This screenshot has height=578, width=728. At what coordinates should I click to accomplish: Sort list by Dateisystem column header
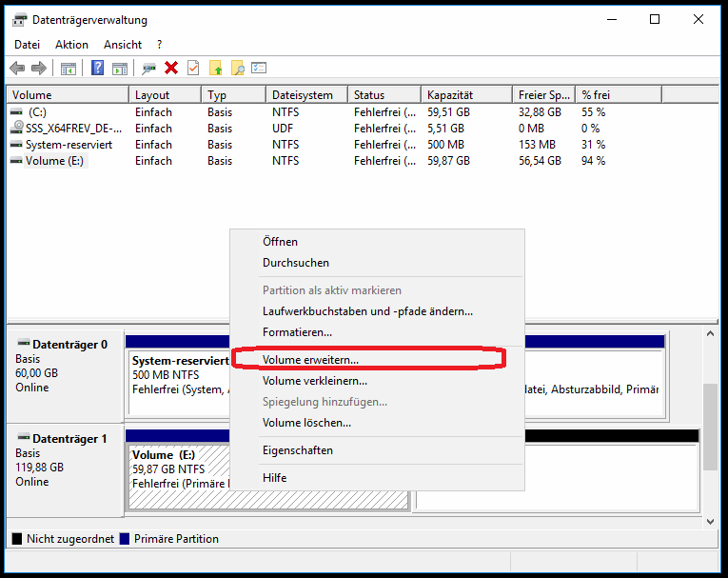coord(303,95)
